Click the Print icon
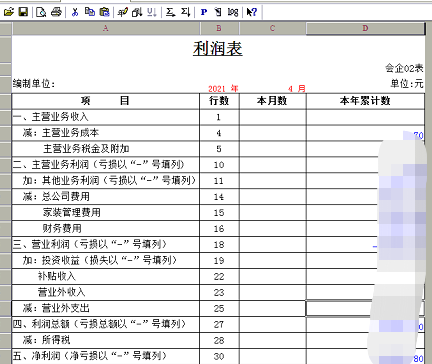Viewport: 432px width, 364px height. pos(56,12)
